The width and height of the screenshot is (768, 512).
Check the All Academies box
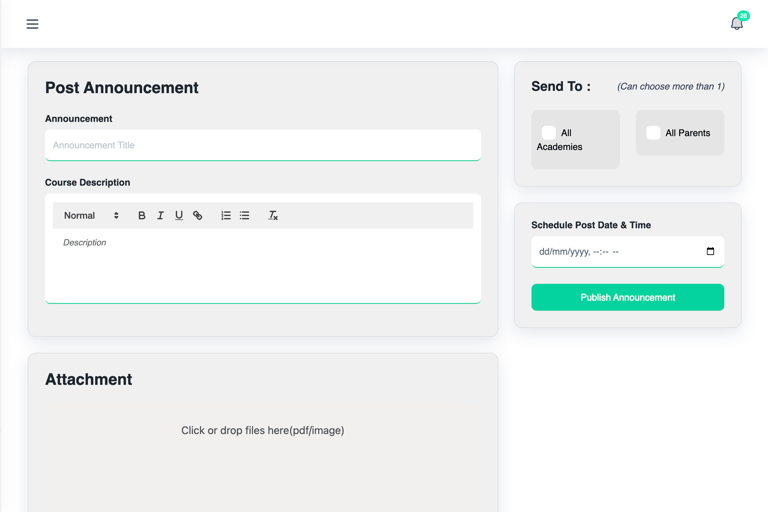pyautogui.click(x=549, y=133)
